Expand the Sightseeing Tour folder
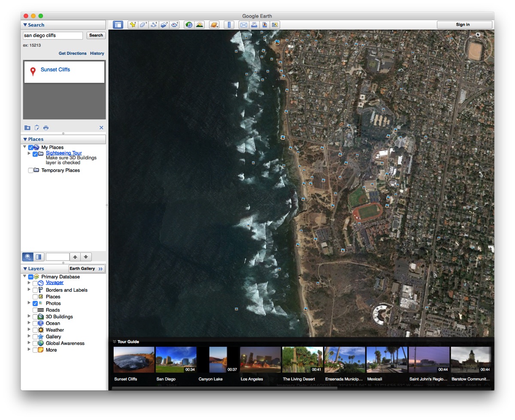515x420 pixels. 29,153
